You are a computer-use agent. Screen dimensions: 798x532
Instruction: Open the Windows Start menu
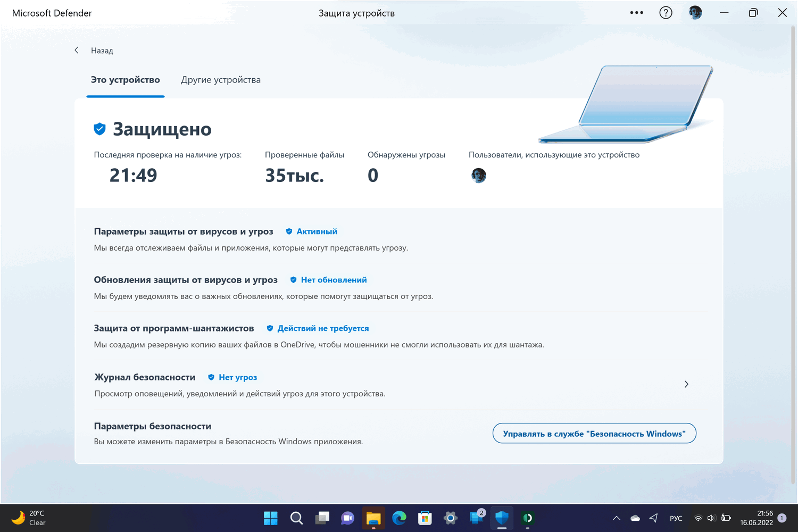[271, 518]
